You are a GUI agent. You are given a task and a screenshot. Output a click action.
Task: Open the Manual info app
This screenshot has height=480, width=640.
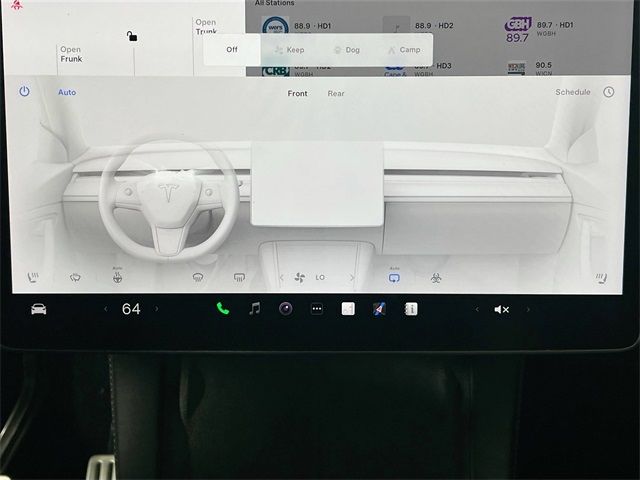coord(411,309)
